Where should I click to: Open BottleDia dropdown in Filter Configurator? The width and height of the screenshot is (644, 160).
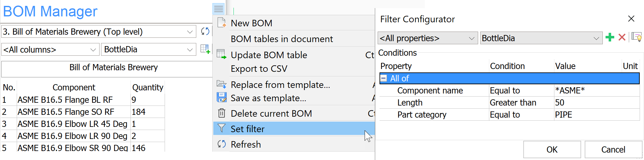tap(596, 38)
